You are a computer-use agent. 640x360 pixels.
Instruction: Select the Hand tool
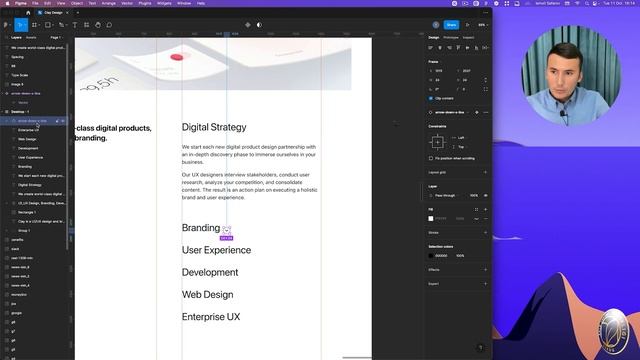98,25
